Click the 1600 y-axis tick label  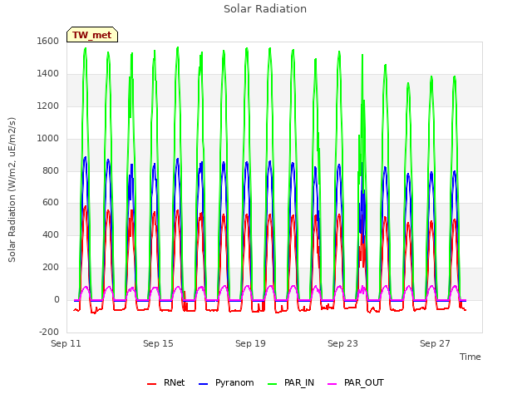48,41
